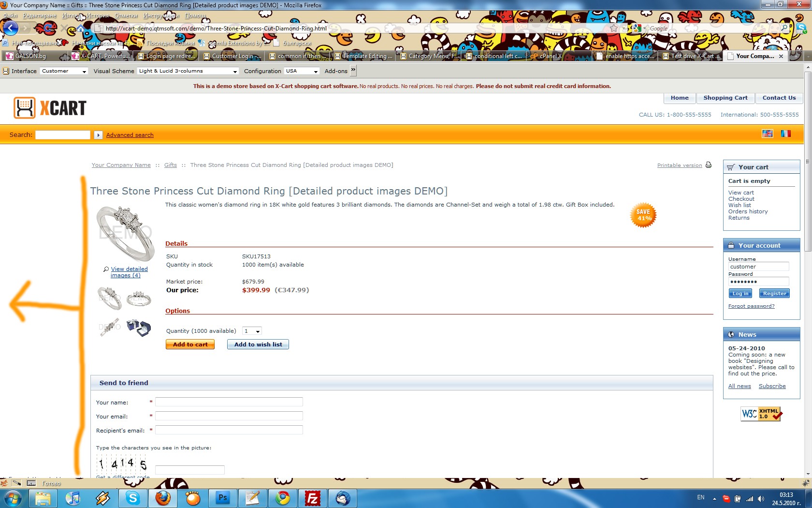Open the Quantity dropdown selector
812x508 pixels.
(252, 331)
